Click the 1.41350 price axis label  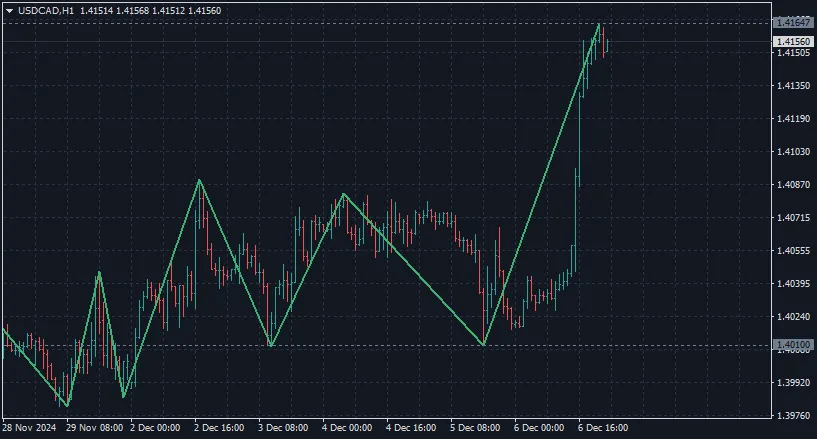tap(791, 86)
